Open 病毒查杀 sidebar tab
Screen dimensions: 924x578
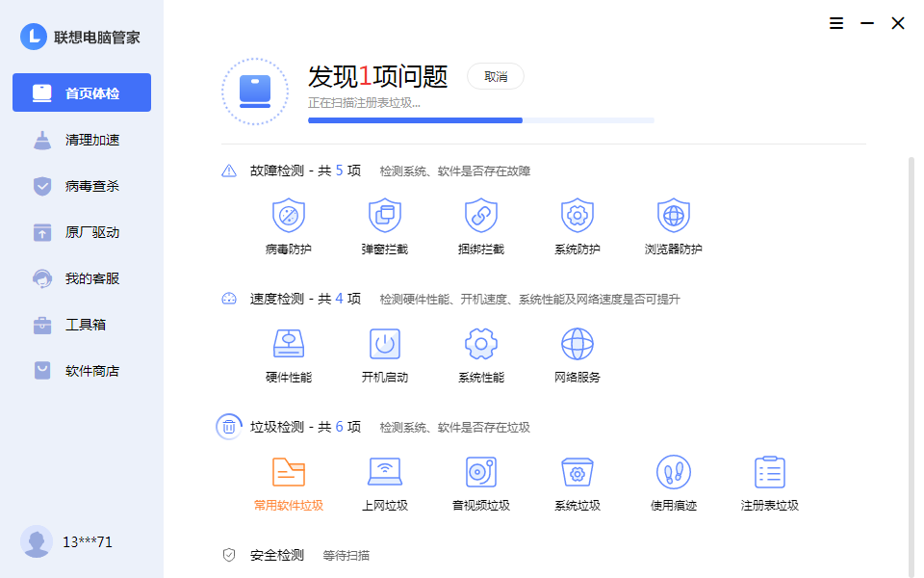pyautogui.click(x=82, y=186)
